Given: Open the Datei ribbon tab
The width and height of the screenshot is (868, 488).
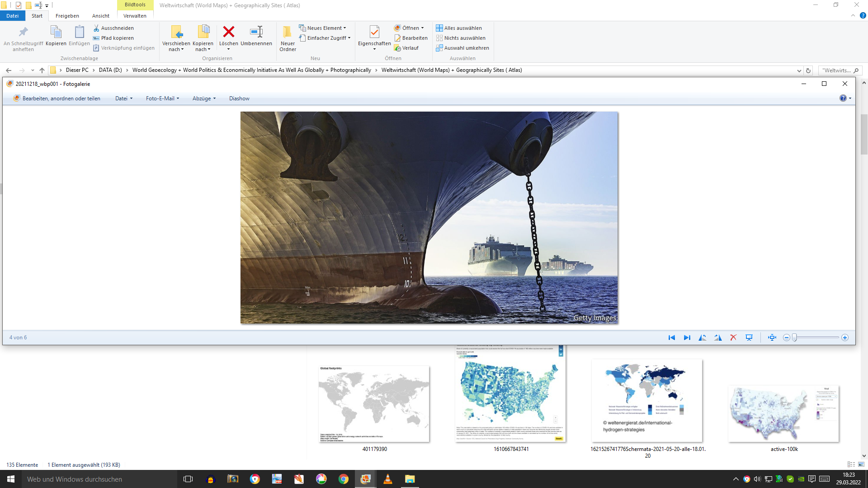Looking at the screenshot, I should (x=12, y=16).
